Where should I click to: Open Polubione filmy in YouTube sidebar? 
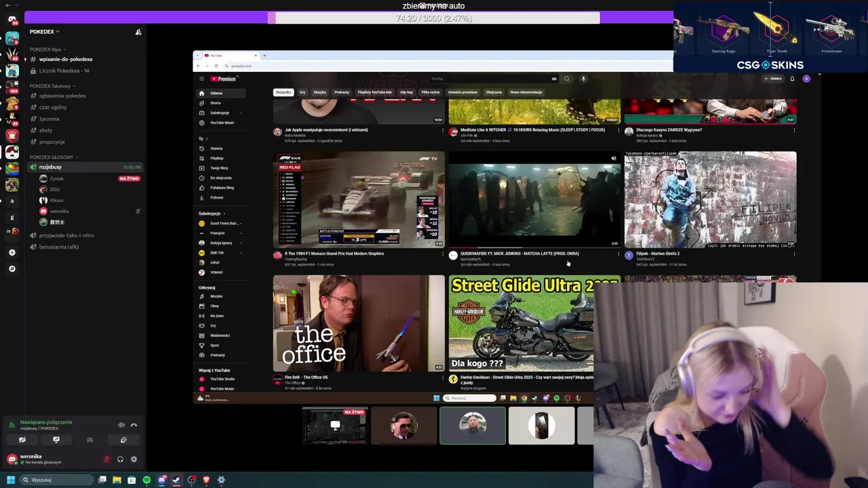pos(220,188)
